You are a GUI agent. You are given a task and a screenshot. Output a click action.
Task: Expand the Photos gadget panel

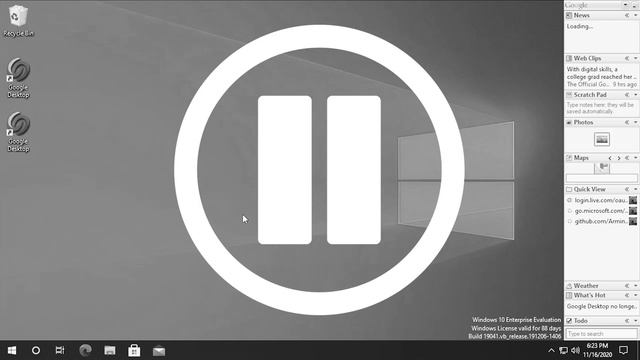pyautogui.click(x=627, y=122)
